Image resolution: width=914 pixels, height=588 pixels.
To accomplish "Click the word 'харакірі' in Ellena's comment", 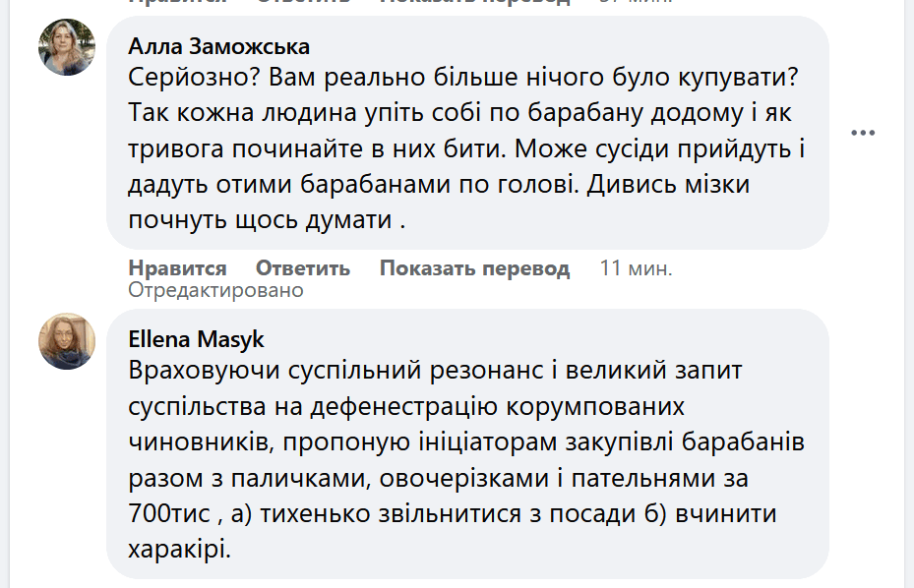I will click(x=179, y=548).
